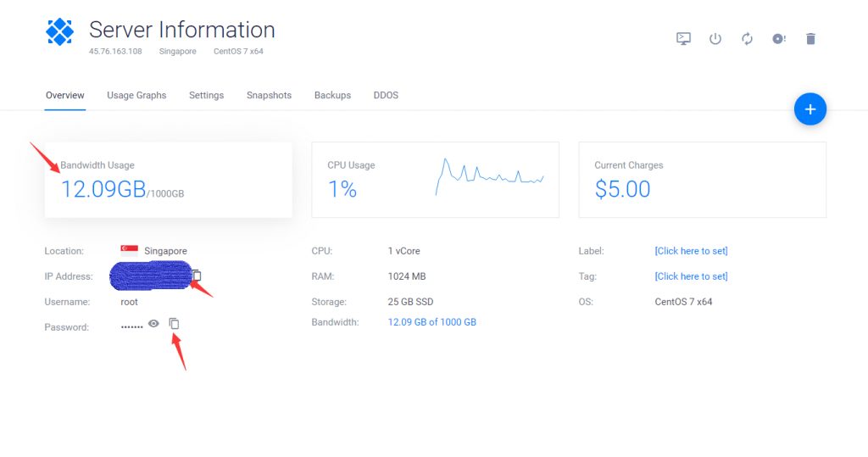
Task: Open the DDOS tab
Action: click(x=386, y=96)
